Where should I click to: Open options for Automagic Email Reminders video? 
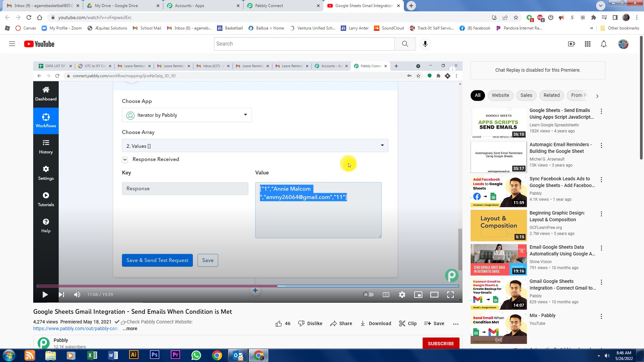point(601,145)
